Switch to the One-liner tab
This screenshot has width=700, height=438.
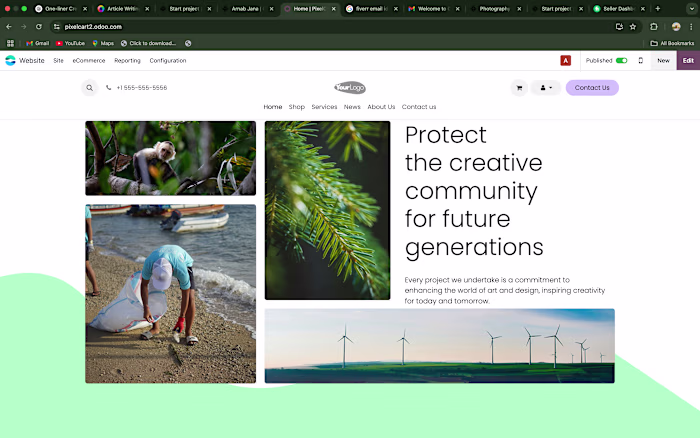60,8
